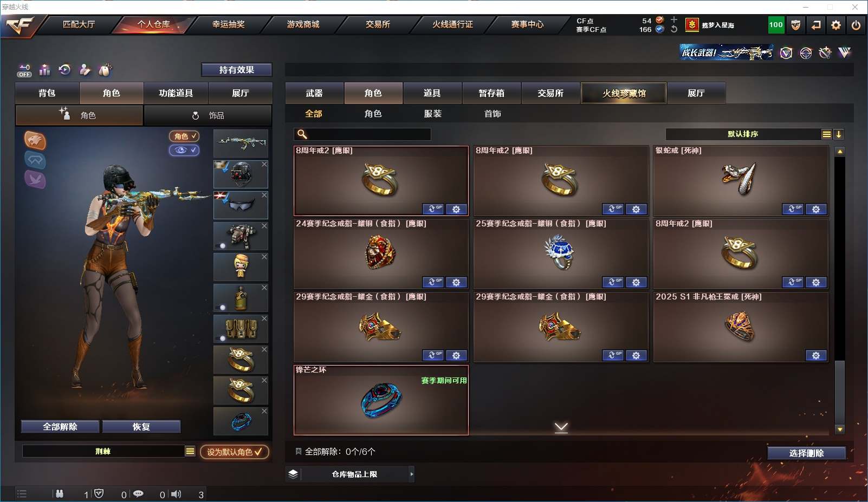This screenshot has height=502, width=868.
Task: Toggle the 角色 checkbox pill
Action: 184,136
